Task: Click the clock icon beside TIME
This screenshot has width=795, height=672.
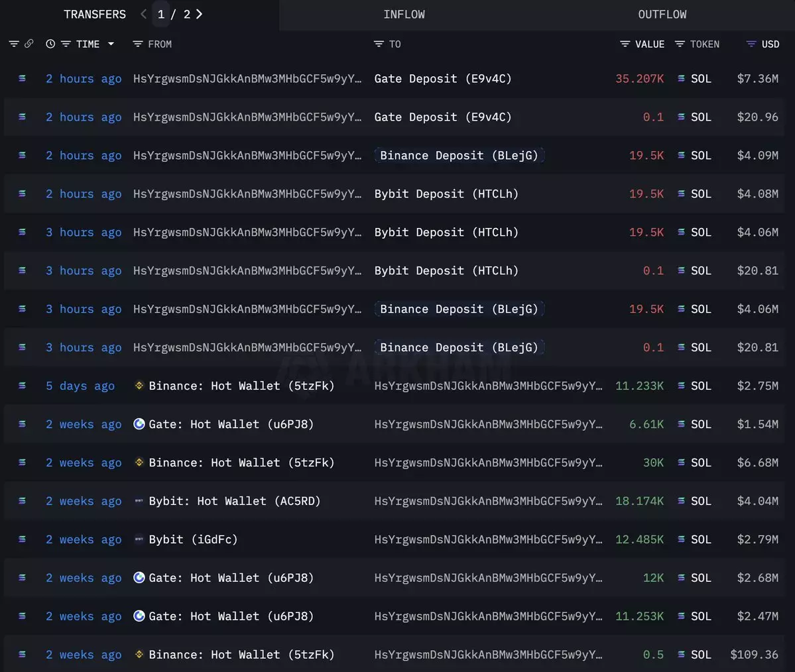Action: point(50,44)
